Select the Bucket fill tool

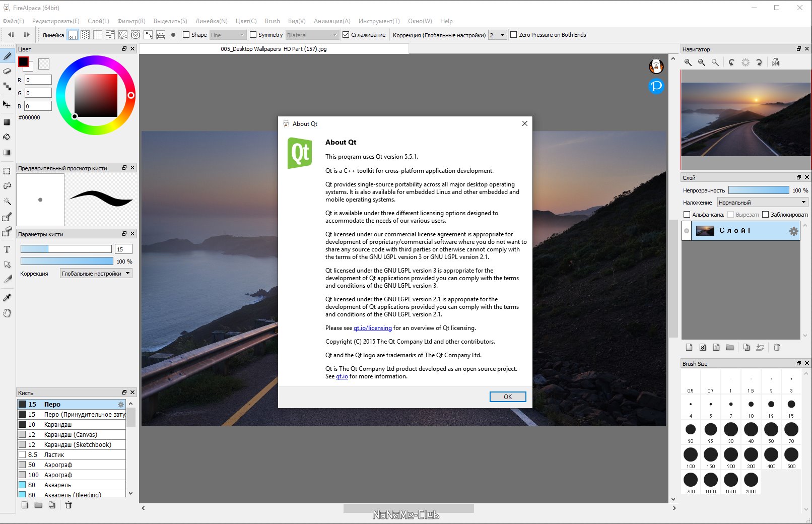(x=7, y=137)
